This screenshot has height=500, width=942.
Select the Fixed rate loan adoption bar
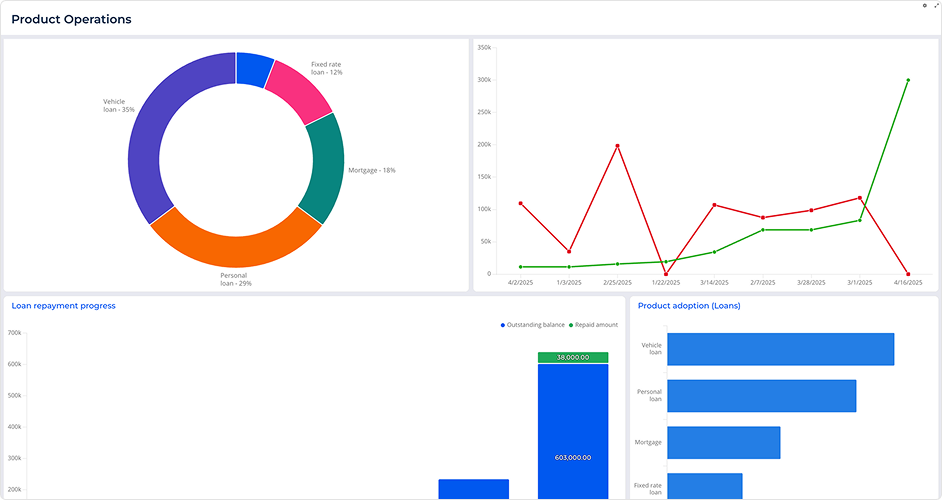704,486
